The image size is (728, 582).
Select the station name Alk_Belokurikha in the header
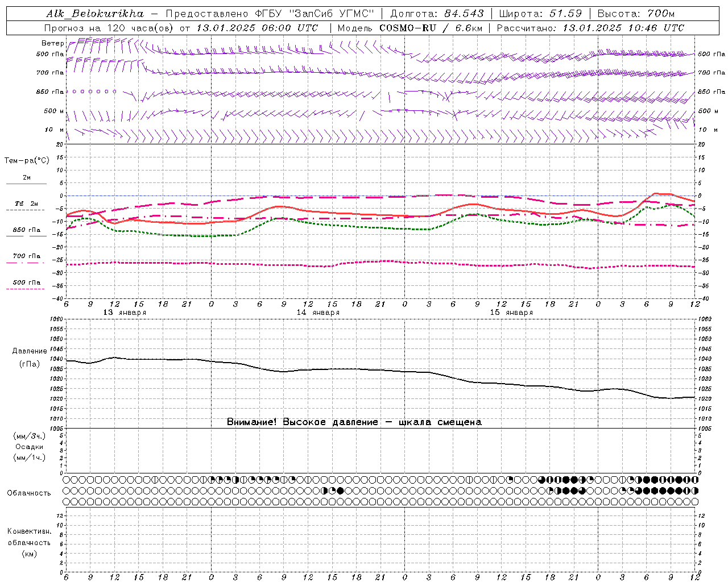(x=95, y=14)
